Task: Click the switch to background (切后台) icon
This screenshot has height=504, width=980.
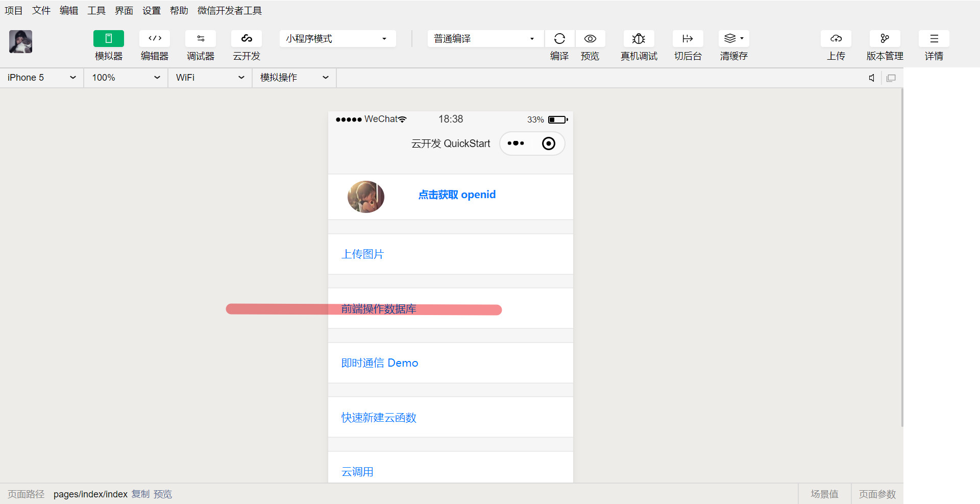Action: click(x=688, y=39)
